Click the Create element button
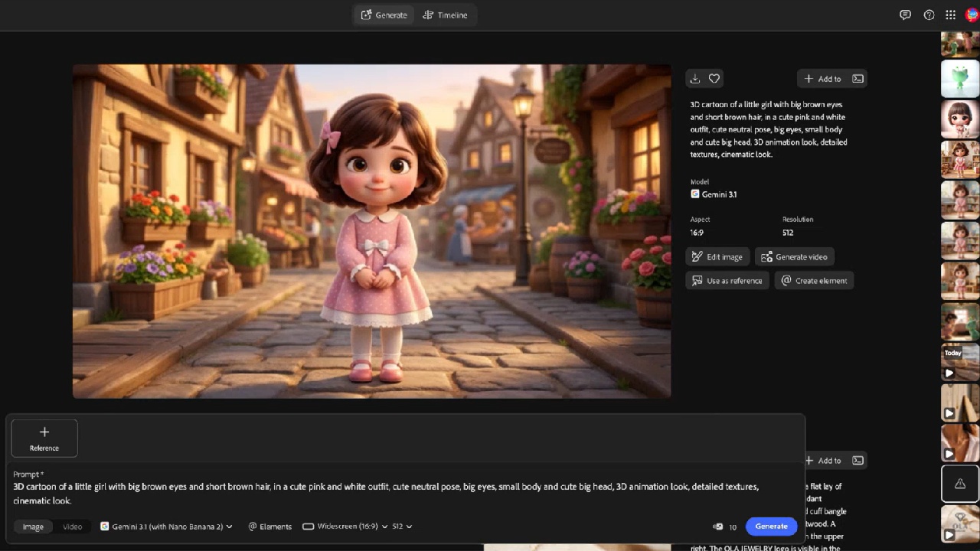 pos(814,281)
